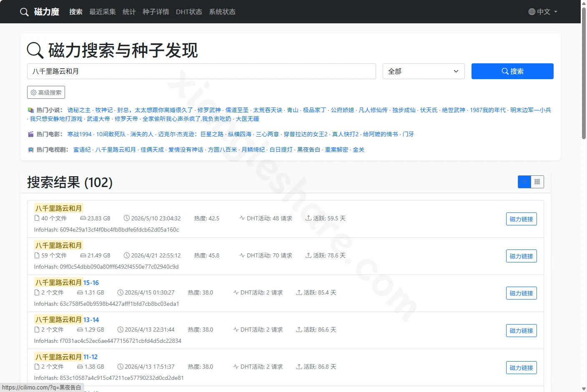Open the 种子详情 nav tab
This screenshot has height=392, width=587.
click(156, 12)
